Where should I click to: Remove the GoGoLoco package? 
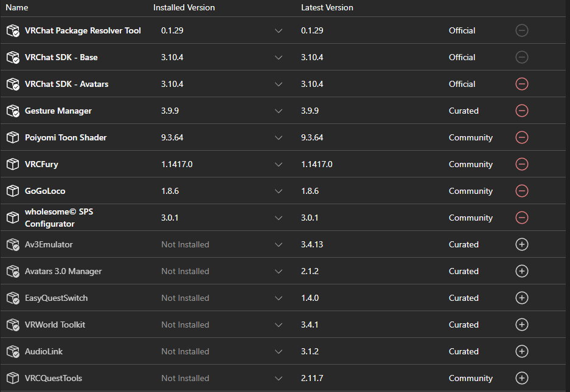(x=522, y=191)
